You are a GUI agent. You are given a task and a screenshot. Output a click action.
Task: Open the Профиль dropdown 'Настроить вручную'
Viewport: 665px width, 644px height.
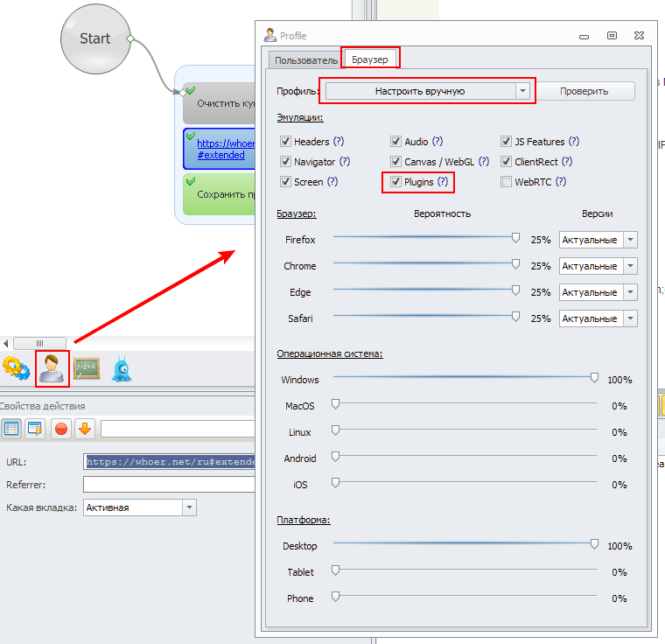pyautogui.click(x=428, y=91)
